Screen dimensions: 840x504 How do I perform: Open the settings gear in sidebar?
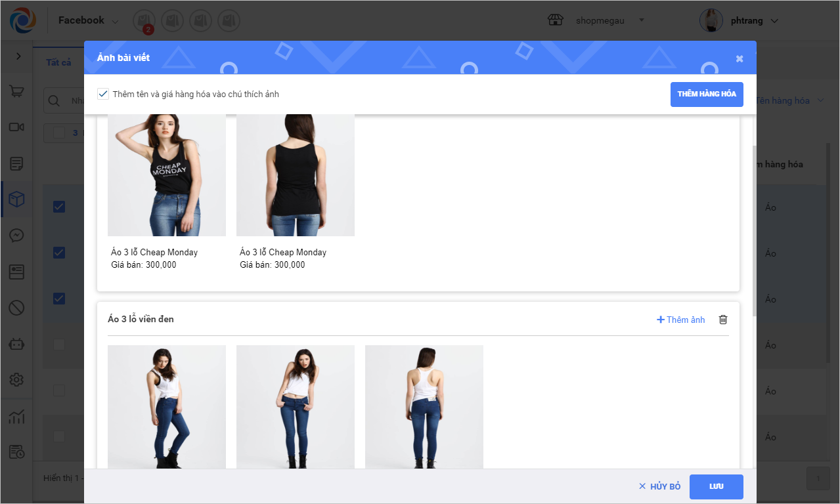pyautogui.click(x=16, y=379)
